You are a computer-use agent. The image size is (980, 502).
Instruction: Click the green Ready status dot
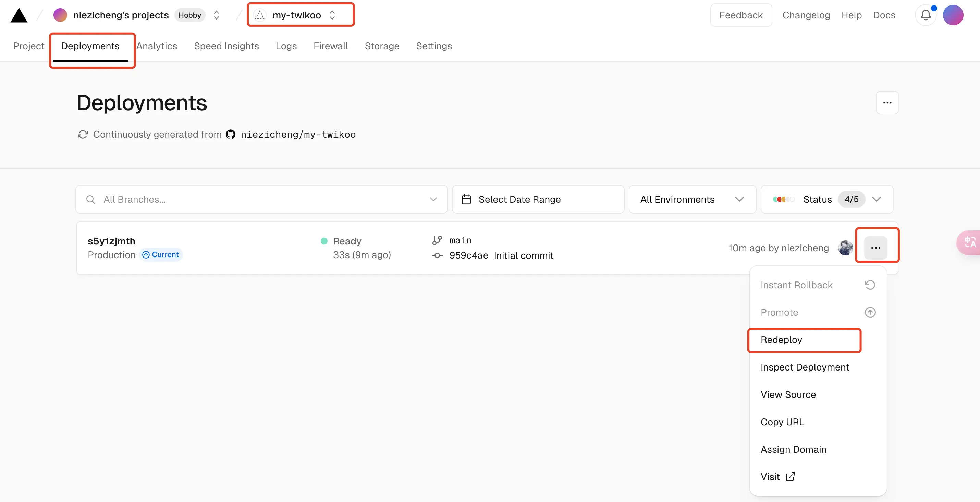pyautogui.click(x=324, y=241)
